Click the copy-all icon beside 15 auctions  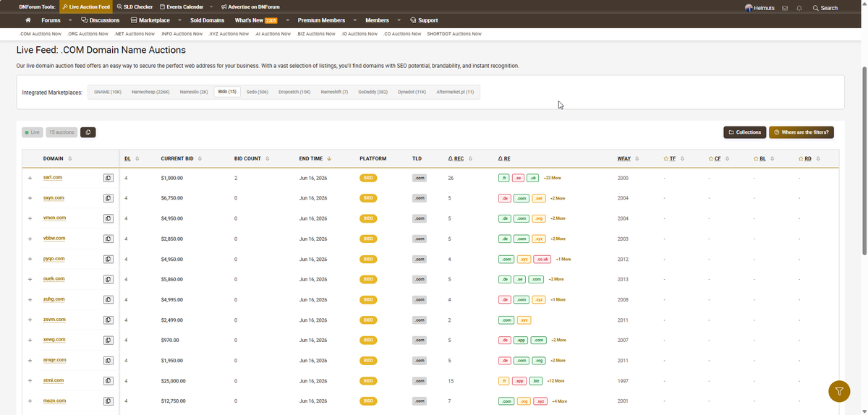pos(88,132)
